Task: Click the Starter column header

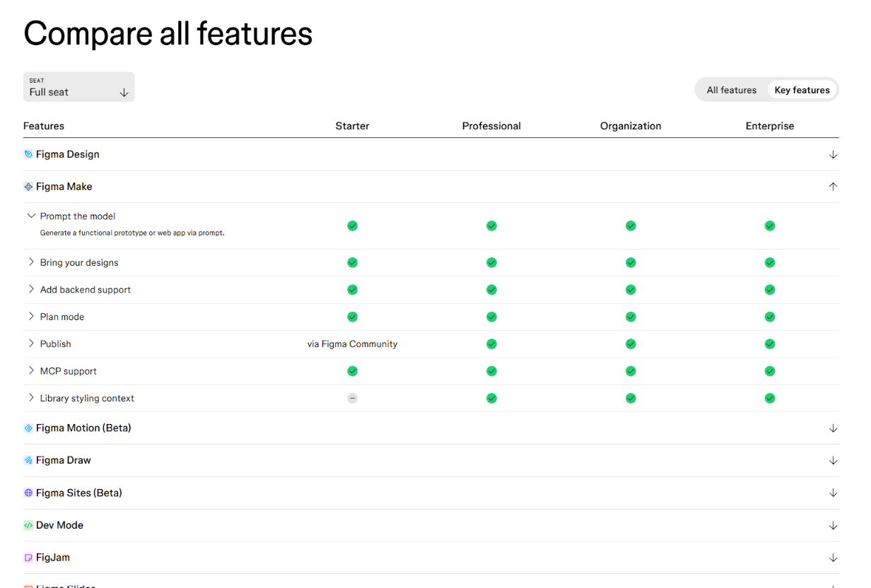Action: (352, 126)
